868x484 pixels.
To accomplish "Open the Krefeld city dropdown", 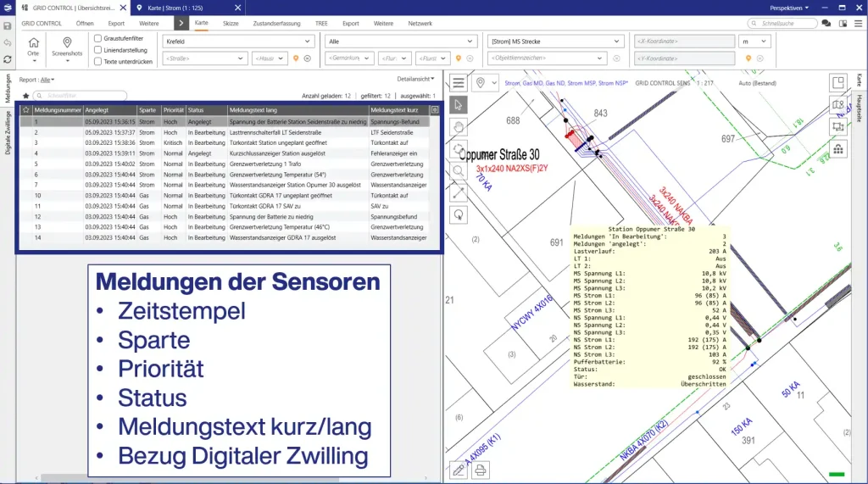I will [238, 41].
